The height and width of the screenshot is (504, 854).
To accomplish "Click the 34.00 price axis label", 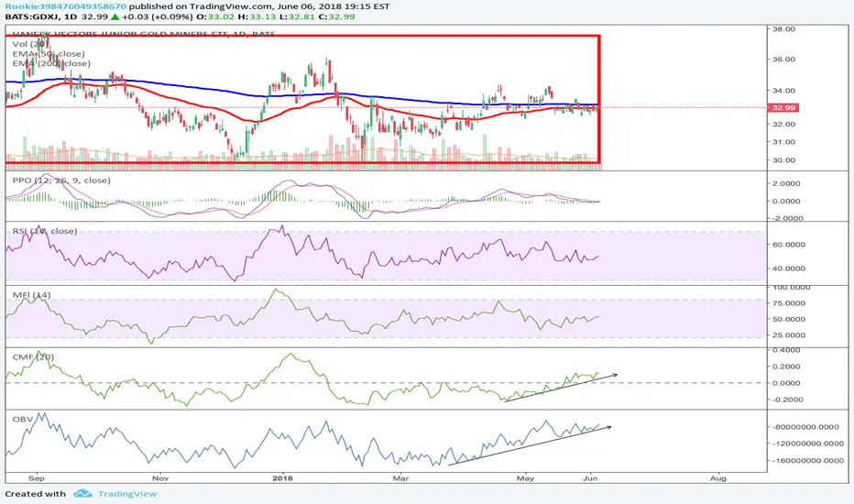I will 784,91.
